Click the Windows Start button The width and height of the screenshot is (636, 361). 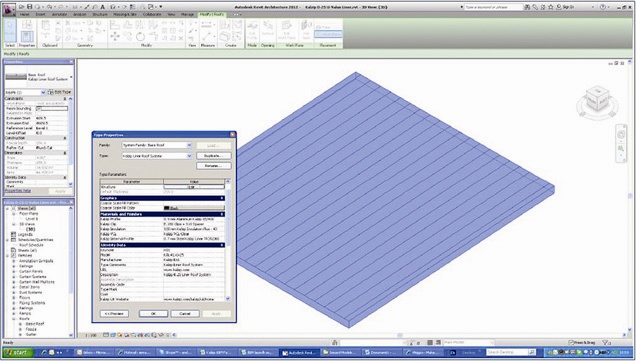17,352
